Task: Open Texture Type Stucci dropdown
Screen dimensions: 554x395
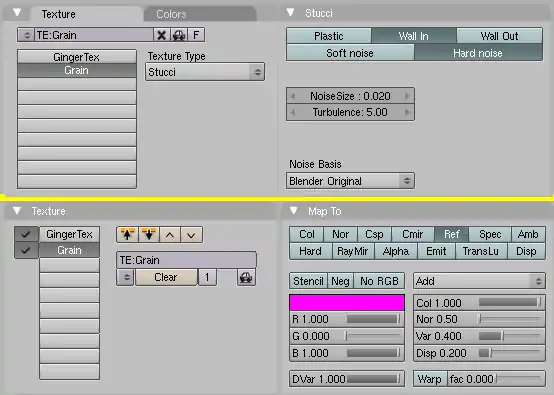Action: point(205,72)
